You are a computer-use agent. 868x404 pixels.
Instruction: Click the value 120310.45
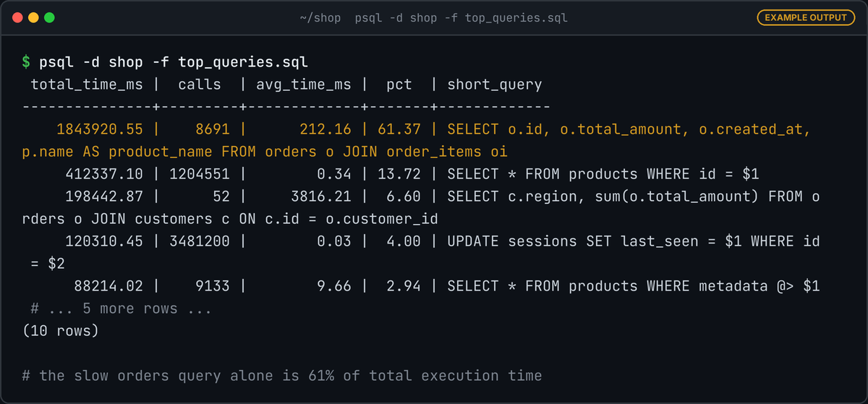[104, 241]
